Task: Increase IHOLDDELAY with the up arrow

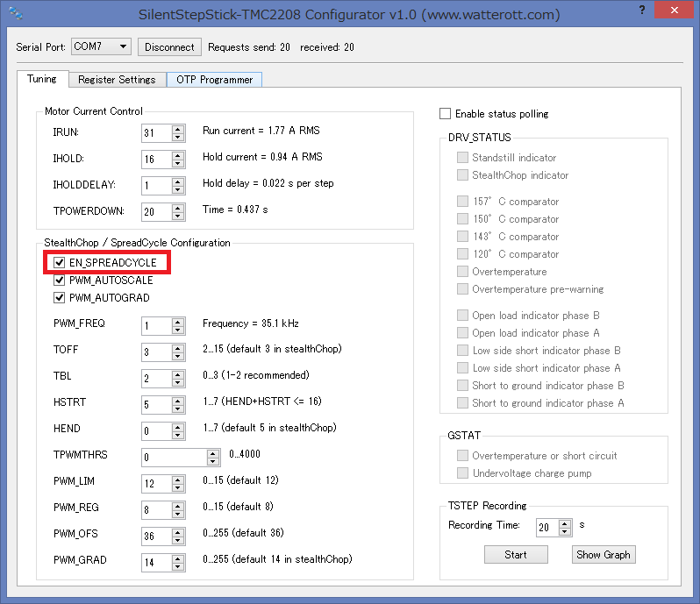Action: 178,181
